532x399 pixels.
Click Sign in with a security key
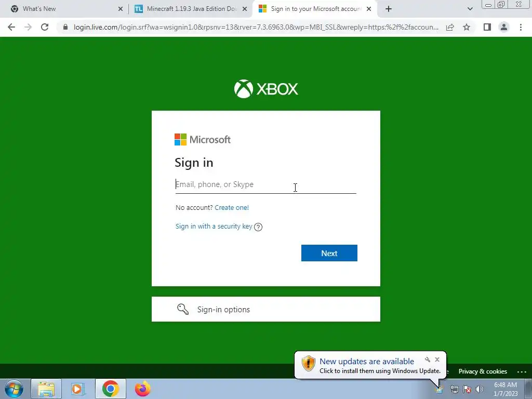coord(214,227)
